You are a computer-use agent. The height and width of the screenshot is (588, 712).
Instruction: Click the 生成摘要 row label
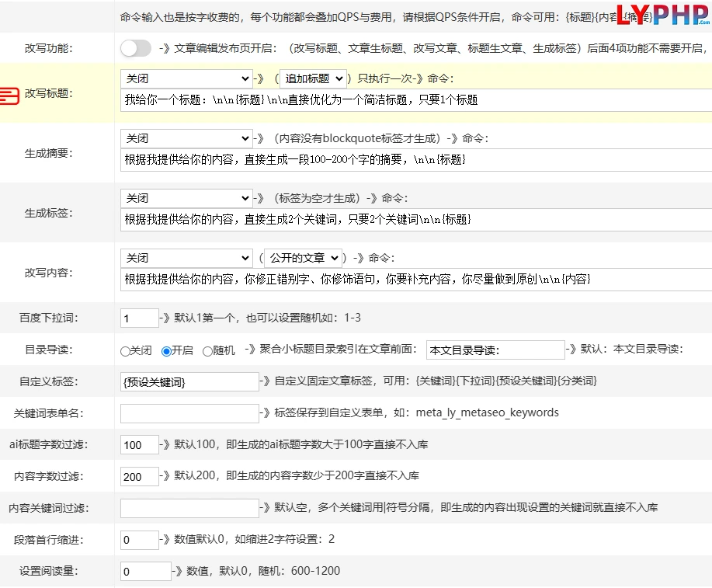coord(49,154)
